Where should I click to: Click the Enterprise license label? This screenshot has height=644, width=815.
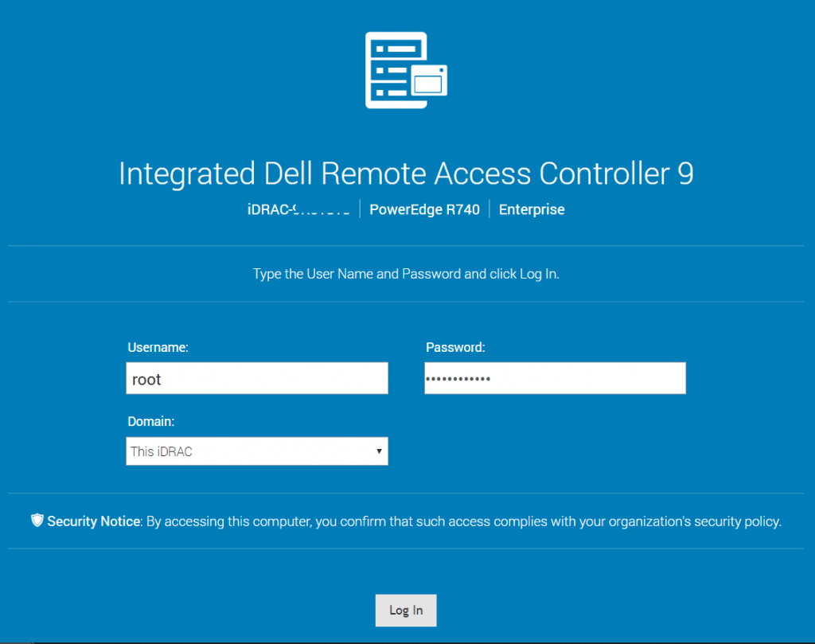(532, 210)
